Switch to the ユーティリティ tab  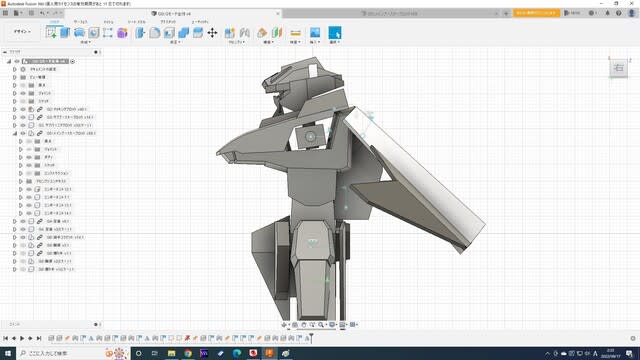[200, 22]
